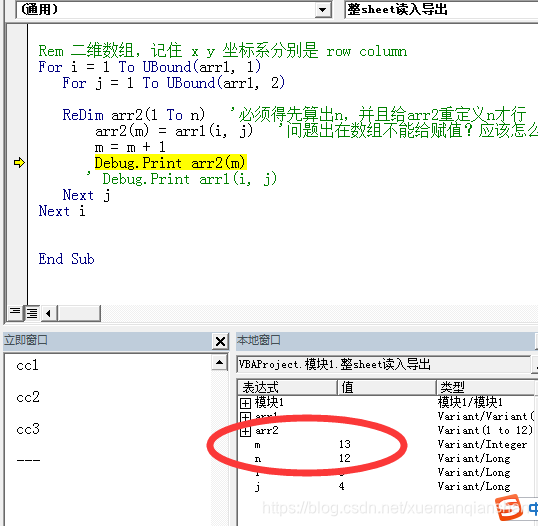This screenshot has width=538, height=526.
Task: Click the VBAProject.模块1 procedure context field
Action: pyautogui.click(x=384, y=364)
